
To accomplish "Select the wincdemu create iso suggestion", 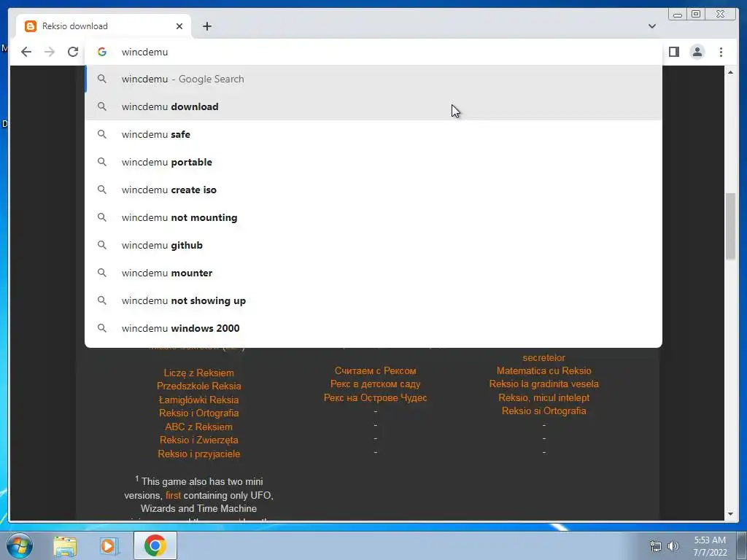I will [373, 190].
